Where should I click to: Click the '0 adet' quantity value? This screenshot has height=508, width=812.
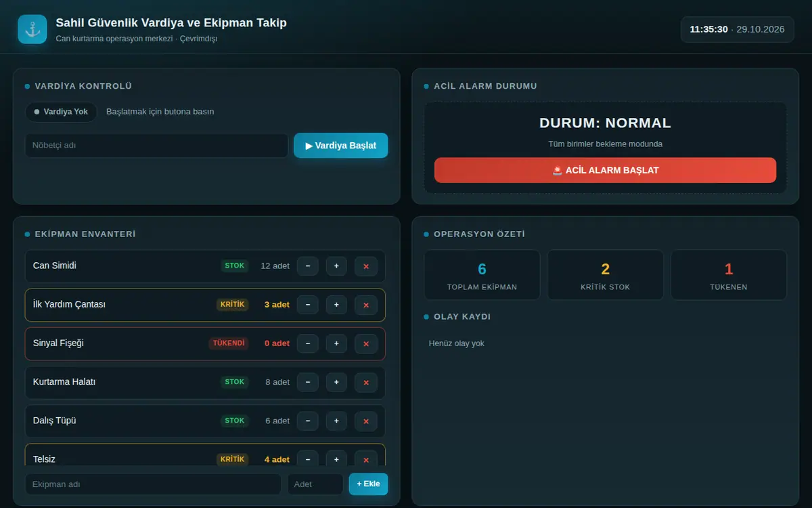click(277, 343)
